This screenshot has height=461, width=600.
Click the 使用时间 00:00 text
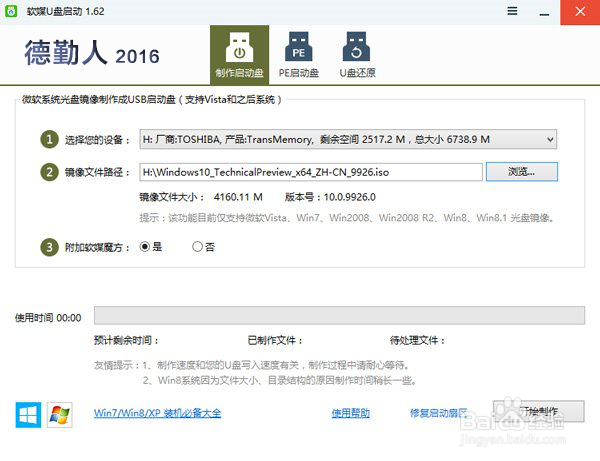48,318
